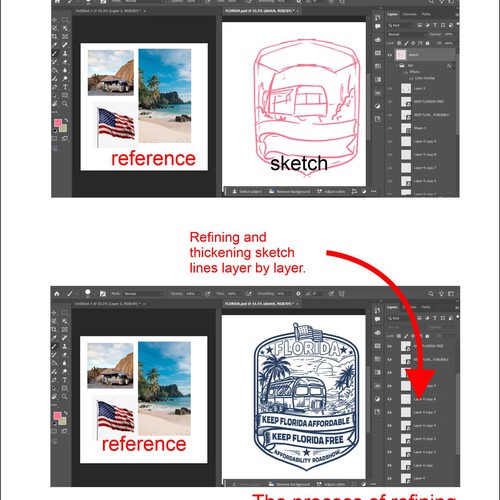Click pink foreground swatch in Florida badge window
Image resolution: width=500 pixels, height=500 pixels.
(57, 416)
